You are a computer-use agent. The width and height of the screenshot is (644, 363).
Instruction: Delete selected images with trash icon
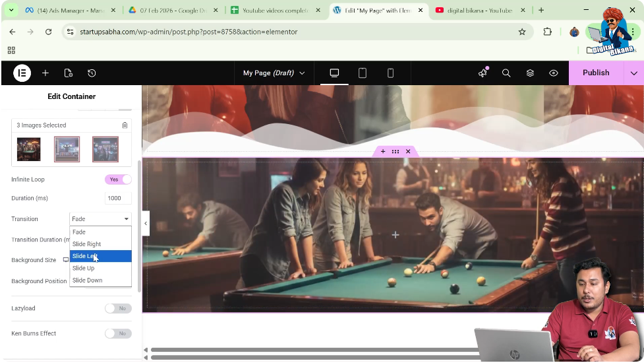125,125
